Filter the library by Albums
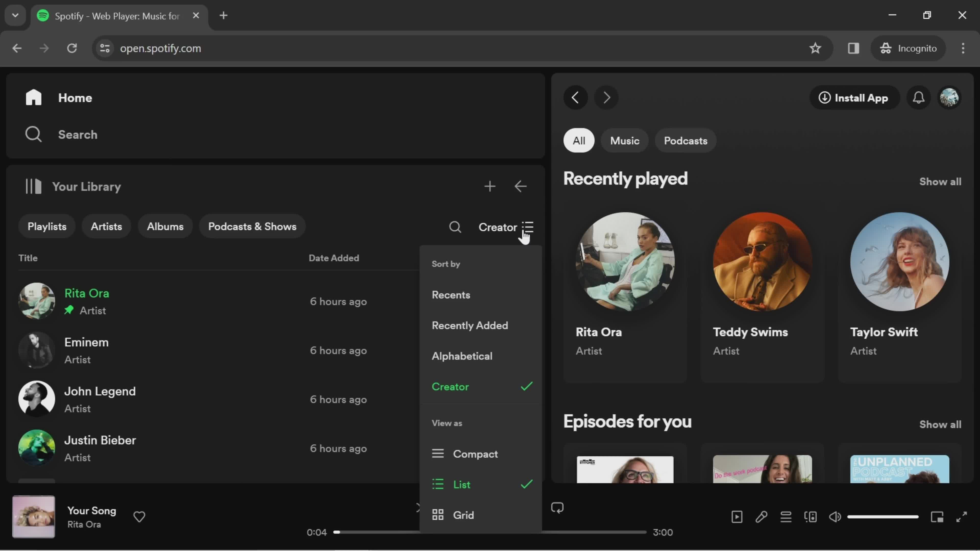Viewport: 980px width, 551px height. pyautogui.click(x=165, y=227)
